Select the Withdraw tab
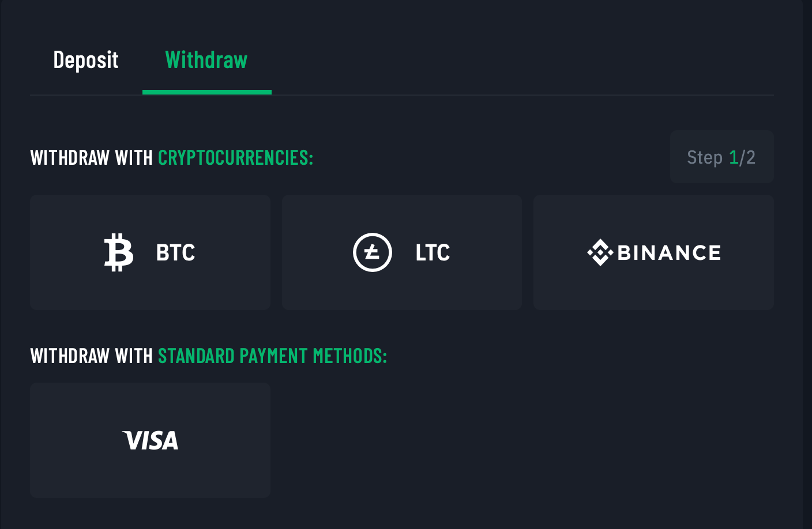 click(x=206, y=60)
